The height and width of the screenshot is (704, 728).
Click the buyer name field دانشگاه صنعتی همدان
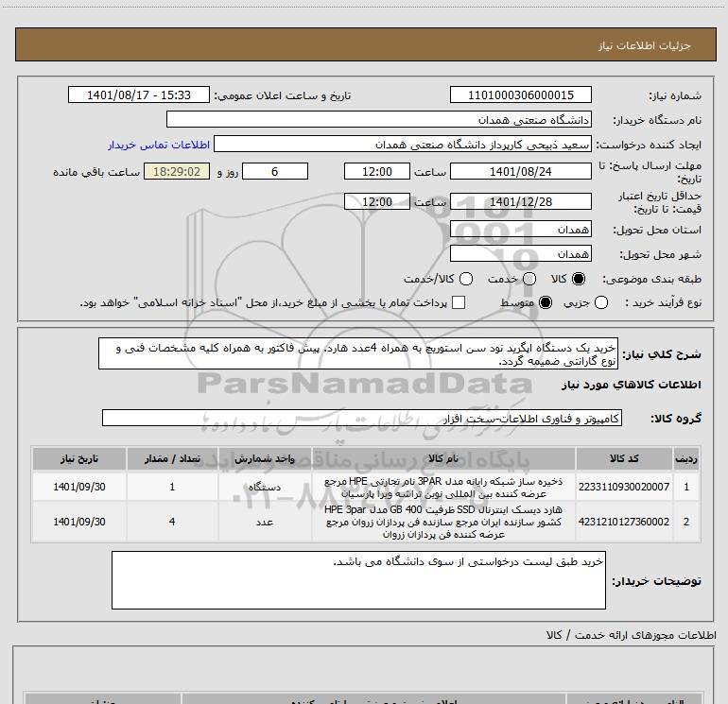(x=379, y=119)
